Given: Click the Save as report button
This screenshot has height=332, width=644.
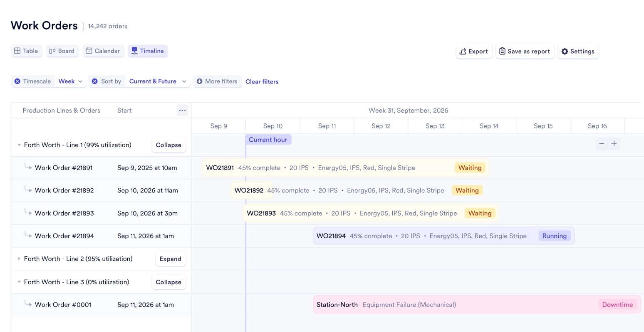Looking at the screenshot, I should coord(525,51).
